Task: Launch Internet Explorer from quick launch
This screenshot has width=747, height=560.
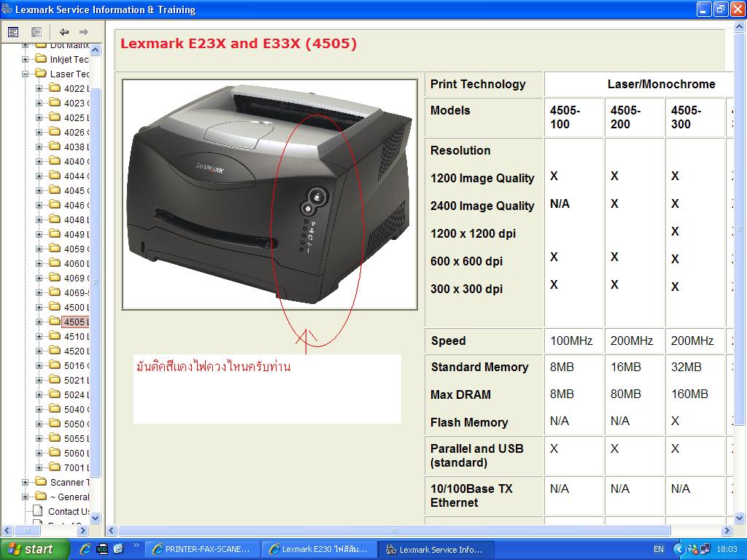Action: [x=85, y=550]
